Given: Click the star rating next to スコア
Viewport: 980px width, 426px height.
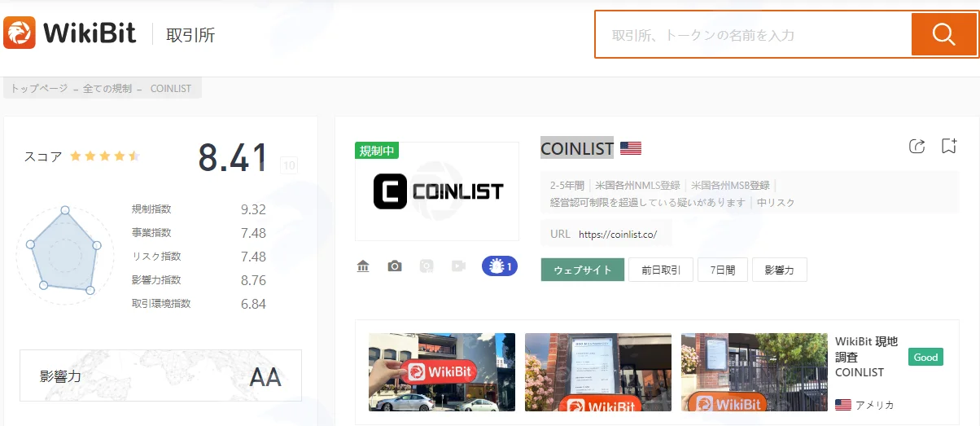Looking at the screenshot, I should 105,156.
